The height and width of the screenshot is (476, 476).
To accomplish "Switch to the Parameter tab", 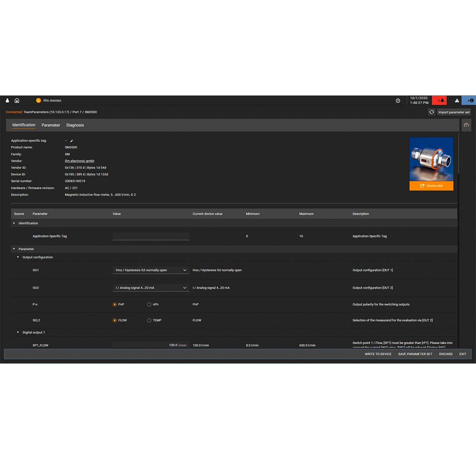I will click(51, 125).
